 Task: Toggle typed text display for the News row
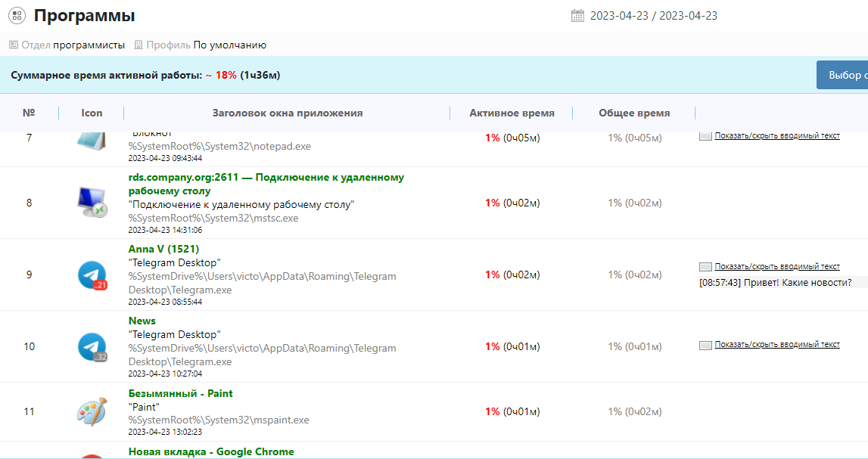[x=776, y=345]
